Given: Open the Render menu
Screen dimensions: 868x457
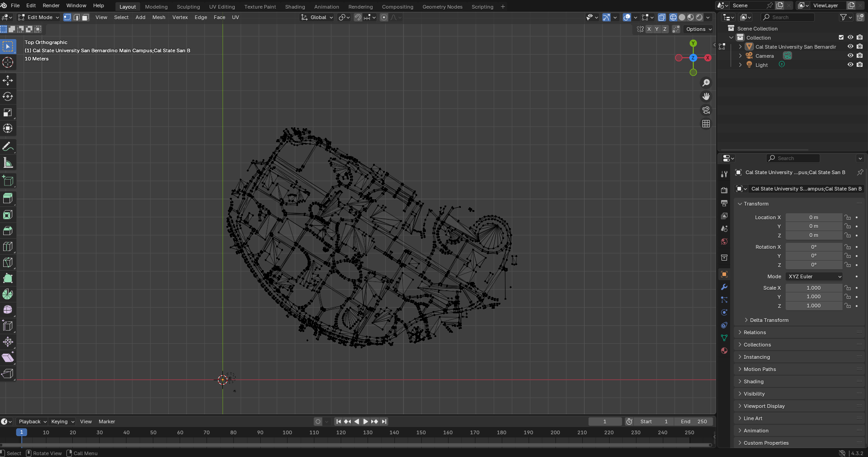Looking at the screenshot, I should coord(51,5).
